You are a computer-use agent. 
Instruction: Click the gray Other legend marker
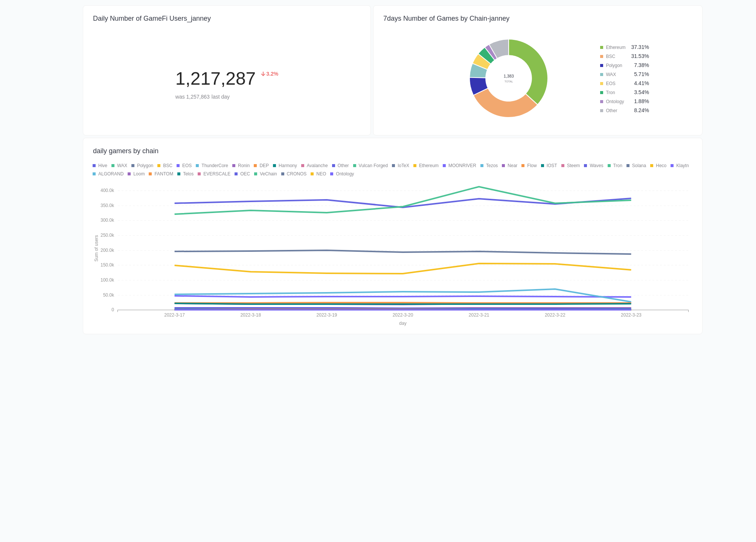601,110
